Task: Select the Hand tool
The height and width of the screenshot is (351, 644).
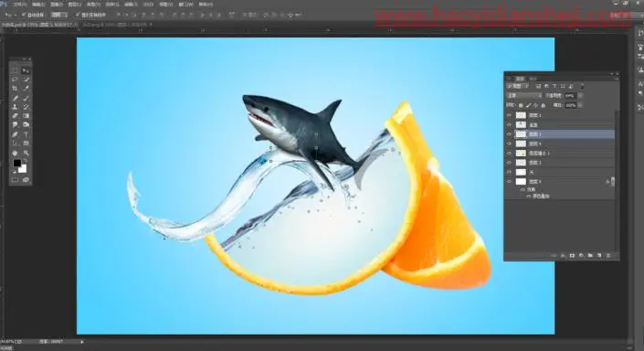Action: (x=16, y=154)
